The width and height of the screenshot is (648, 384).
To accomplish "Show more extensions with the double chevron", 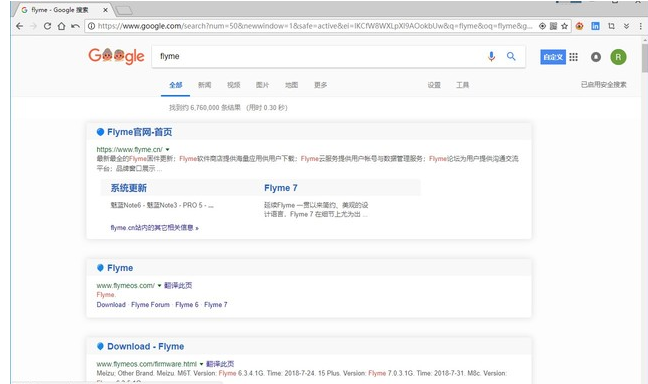I will point(627,26).
